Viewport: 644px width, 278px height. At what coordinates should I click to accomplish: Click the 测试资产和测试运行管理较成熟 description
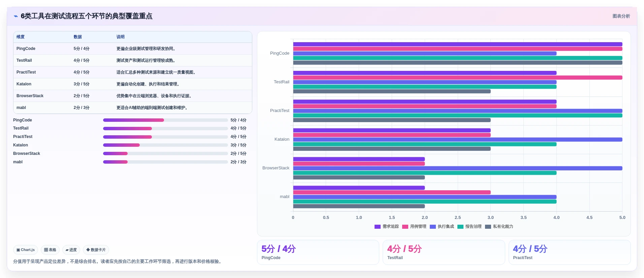click(x=146, y=60)
